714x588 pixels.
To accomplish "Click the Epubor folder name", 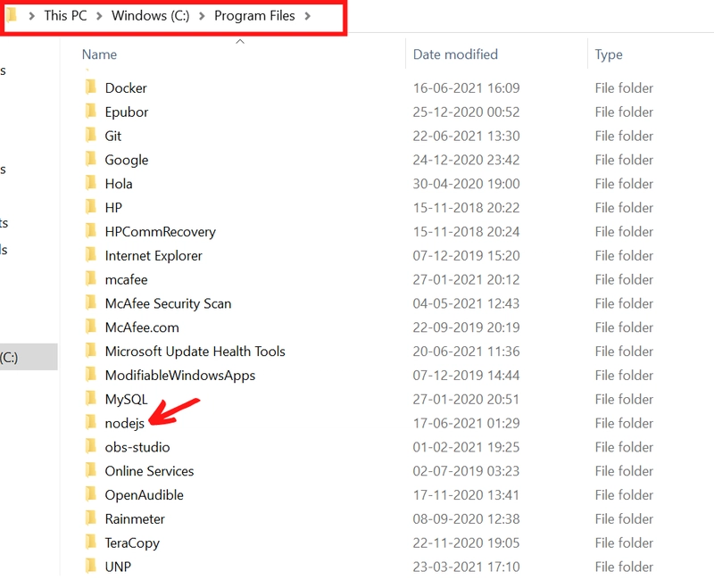I will click(x=127, y=112).
